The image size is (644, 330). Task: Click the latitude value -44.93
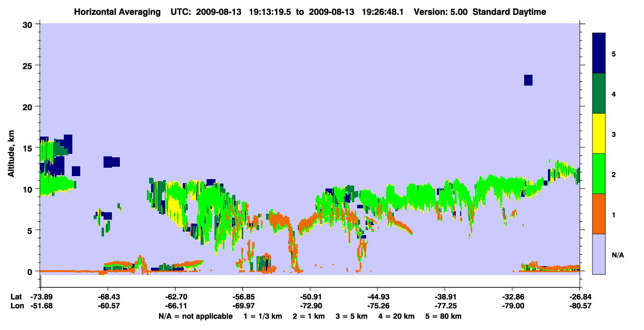coord(377,297)
